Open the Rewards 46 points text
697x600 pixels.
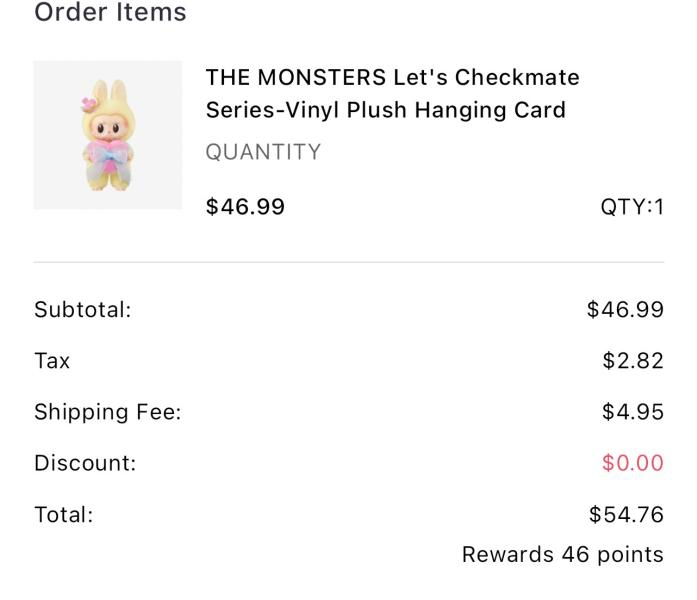(563, 555)
